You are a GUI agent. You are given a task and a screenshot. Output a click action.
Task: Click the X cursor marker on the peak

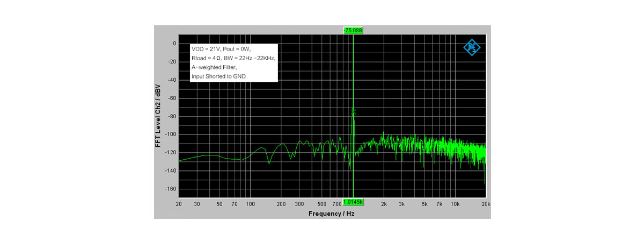point(354,111)
